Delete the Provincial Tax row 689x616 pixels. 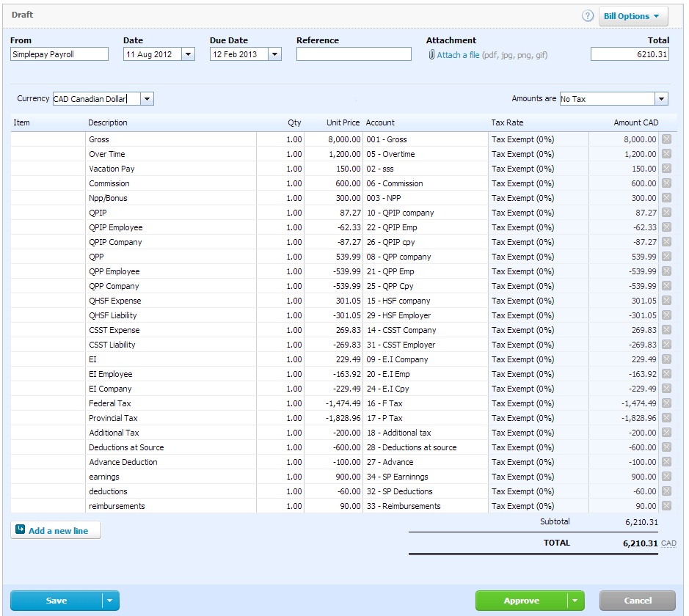click(x=666, y=418)
